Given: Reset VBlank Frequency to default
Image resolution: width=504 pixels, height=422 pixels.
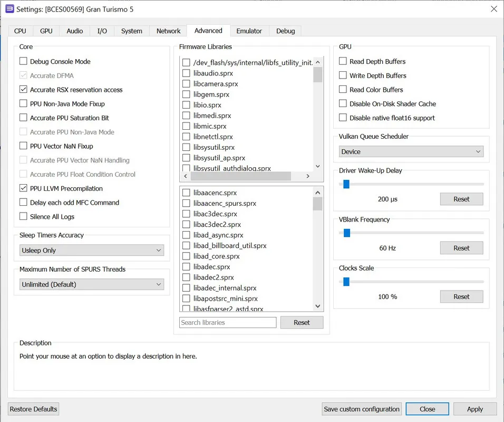Looking at the screenshot, I should coord(462,248).
